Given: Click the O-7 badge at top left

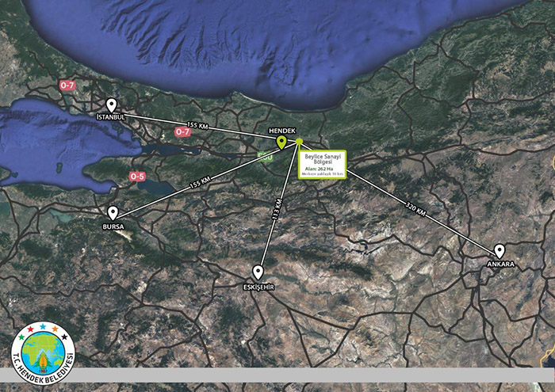Looking at the screenshot, I should point(69,84).
